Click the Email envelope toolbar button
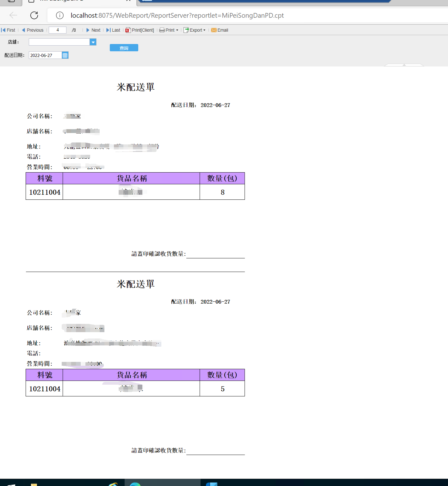Viewport: 448px width, 486px height. (220, 30)
